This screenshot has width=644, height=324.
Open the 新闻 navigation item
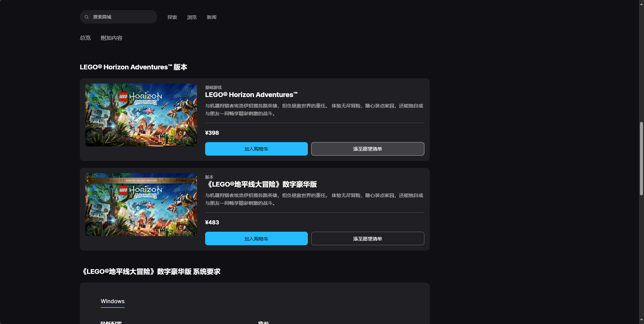(x=212, y=17)
